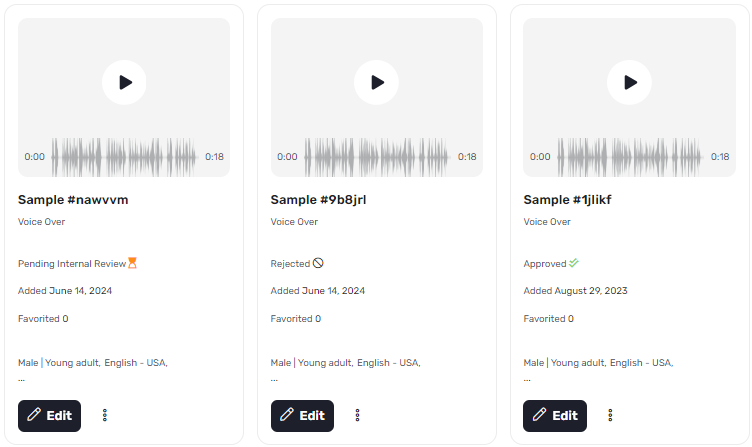
Task: Edit Sample #nawvvm
Action: [49, 416]
